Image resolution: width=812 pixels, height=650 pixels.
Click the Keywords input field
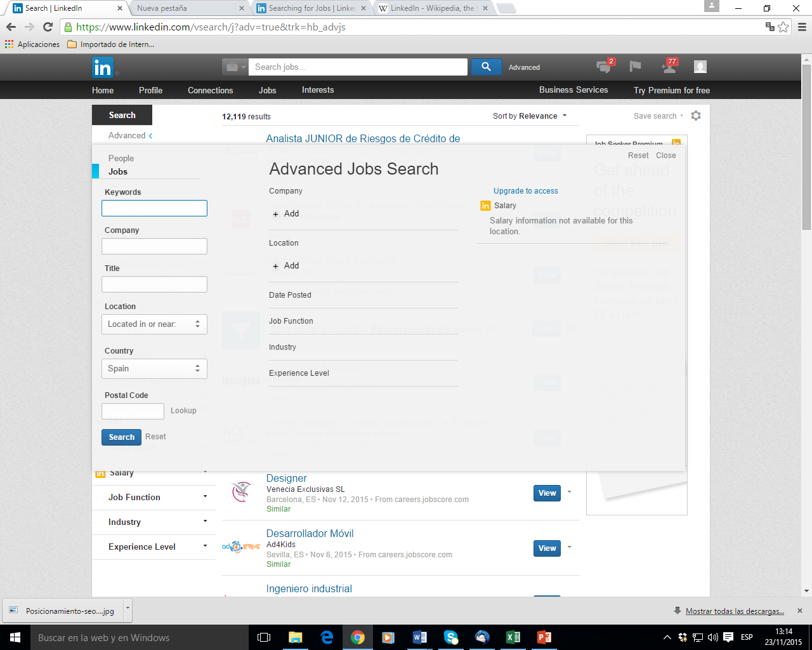coord(154,208)
